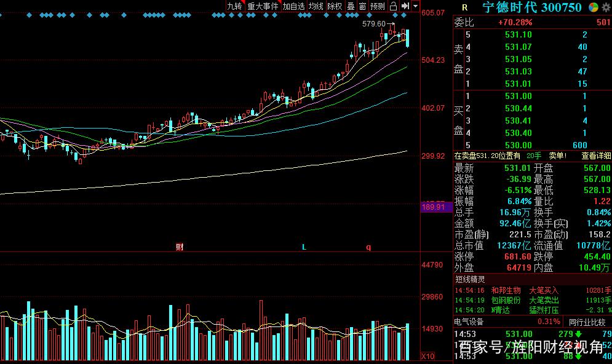Open the settings gear beside stock code
Viewport: 612px width, 364px height.
605,7
